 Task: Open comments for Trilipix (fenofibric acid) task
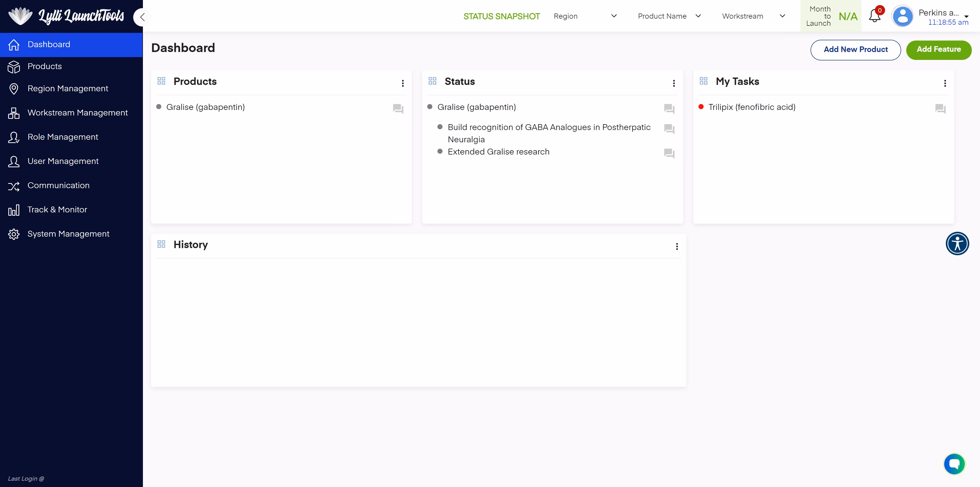point(940,109)
